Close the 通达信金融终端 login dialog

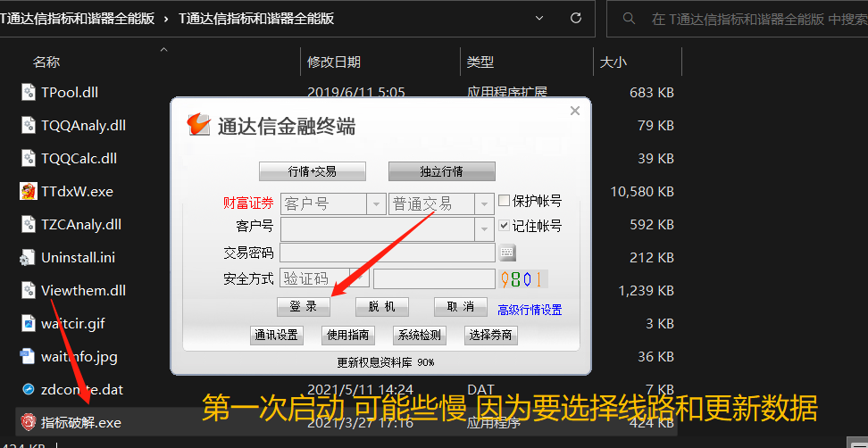[x=575, y=111]
